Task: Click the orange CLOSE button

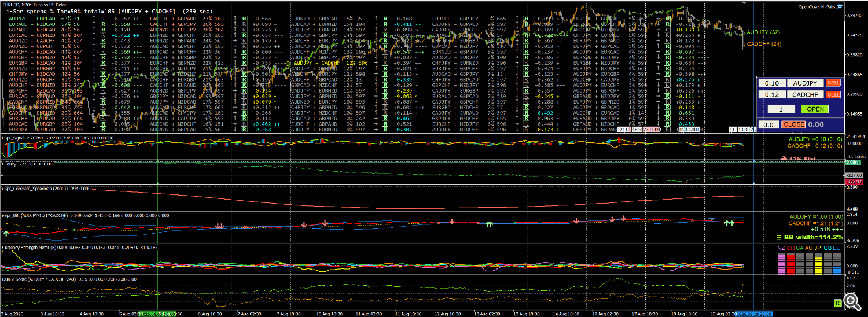Action: 793,124
